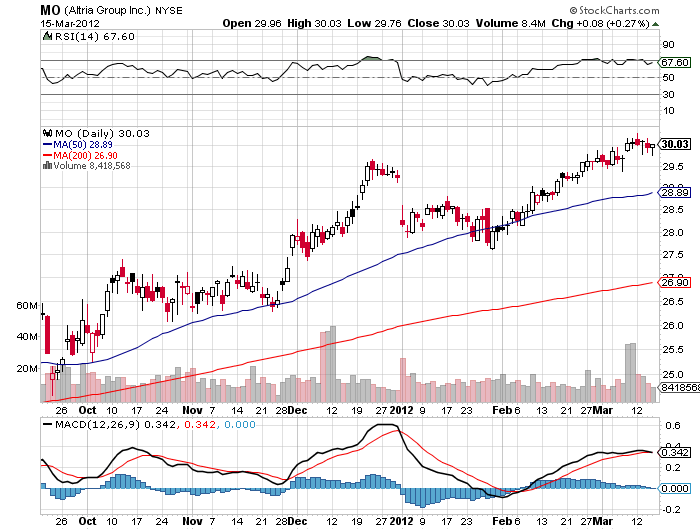Click the 27.5 price axis label

coord(673,255)
